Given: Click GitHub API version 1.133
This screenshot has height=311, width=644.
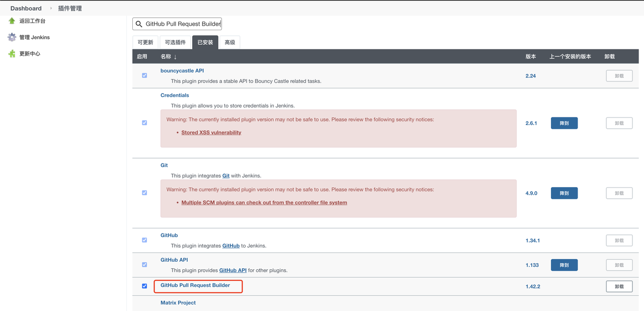Looking at the screenshot, I should (532, 265).
